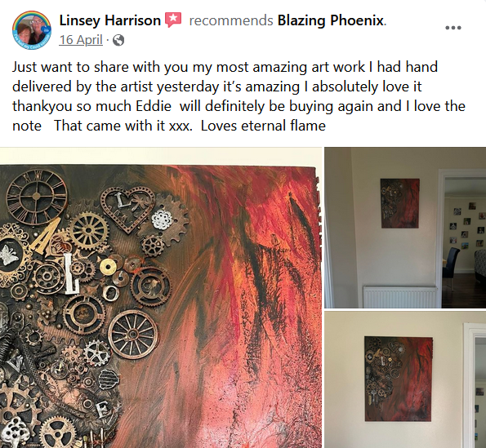Click the heart-shaped ornament in the artwork

coord(127,209)
